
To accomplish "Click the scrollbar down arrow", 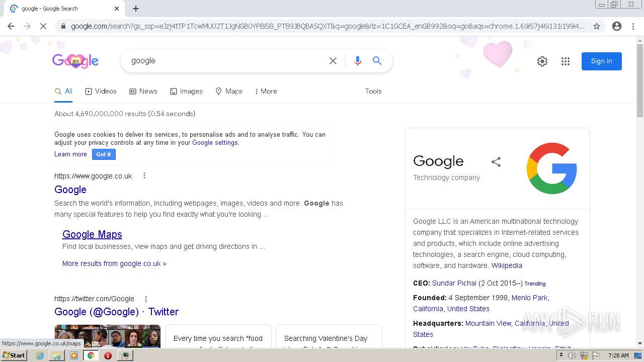I will click(640, 343).
